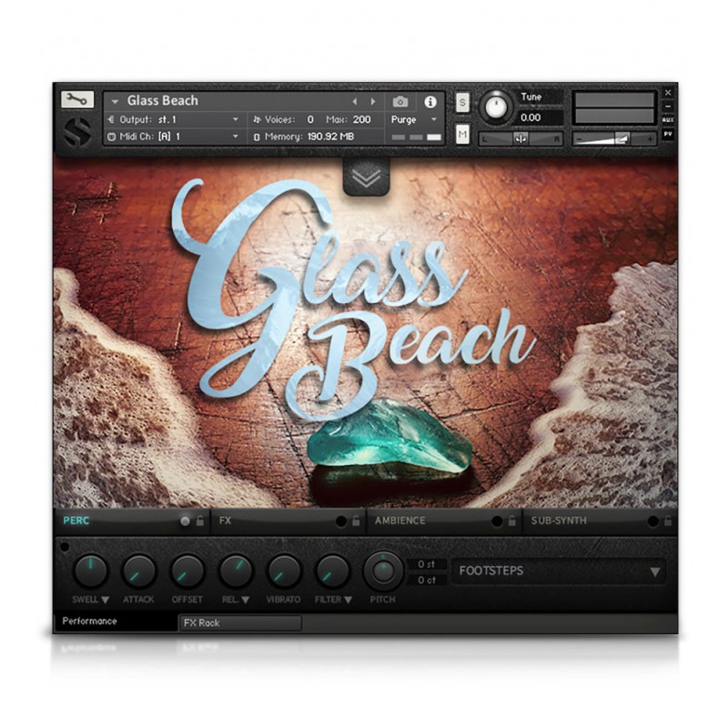The image size is (728, 728).
Task: Click the lock icon on AMBIENCE layer
Action: (511, 521)
